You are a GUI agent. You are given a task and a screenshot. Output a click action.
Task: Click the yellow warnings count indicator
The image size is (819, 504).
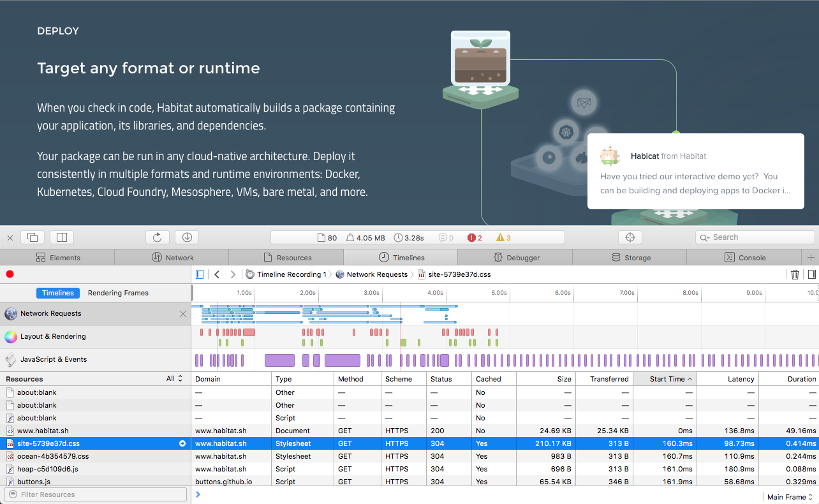tap(504, 238)
